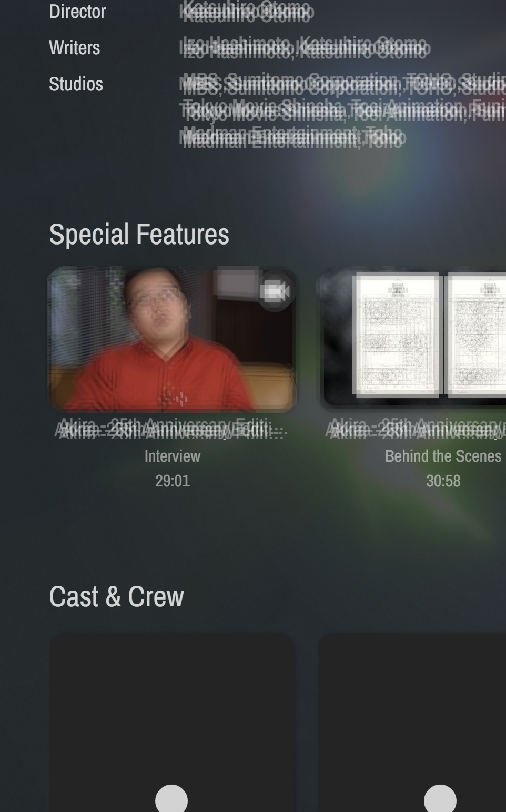The height and width of the screenshot is (812, 506).
Task: Click the Madman Entertainment, Toho line
Action: (292, 137)
